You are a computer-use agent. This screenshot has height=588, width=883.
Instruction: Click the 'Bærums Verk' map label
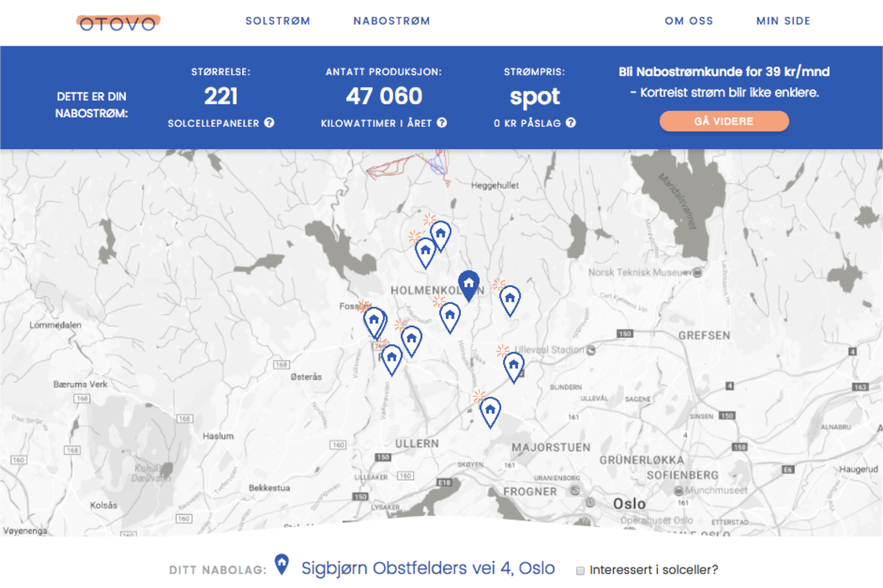click(80, 384)
